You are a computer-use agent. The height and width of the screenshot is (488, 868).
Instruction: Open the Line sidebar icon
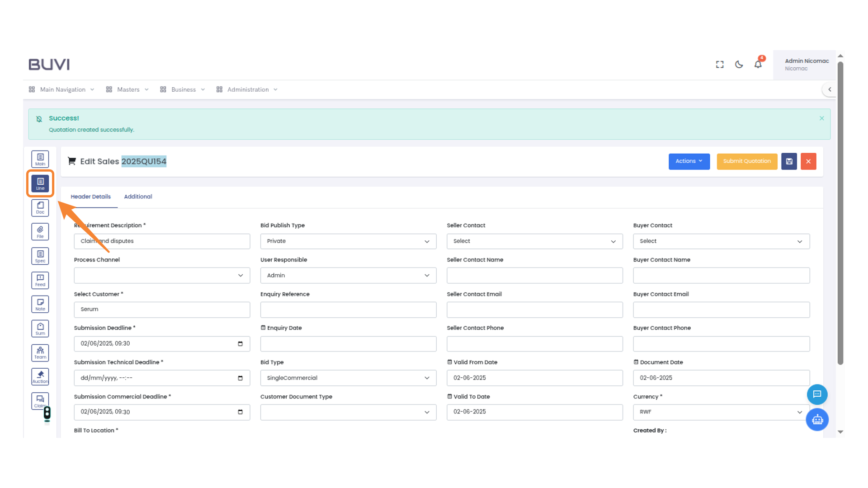[40, 183]
